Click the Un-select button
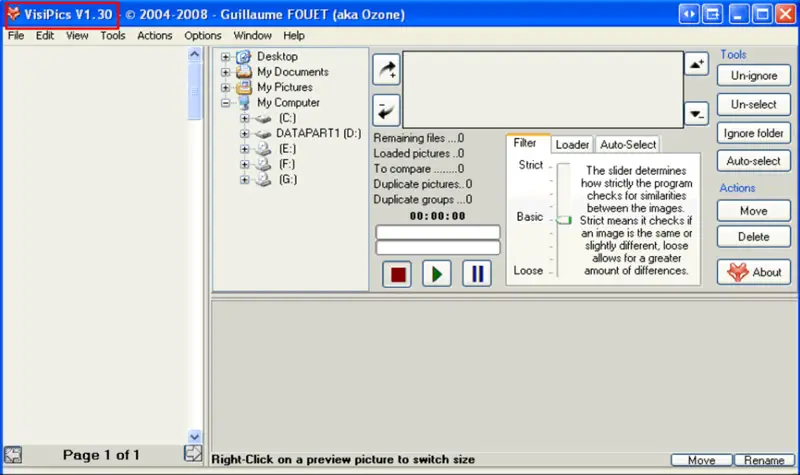This screenshot has width=800, height=475. [754, 104]
